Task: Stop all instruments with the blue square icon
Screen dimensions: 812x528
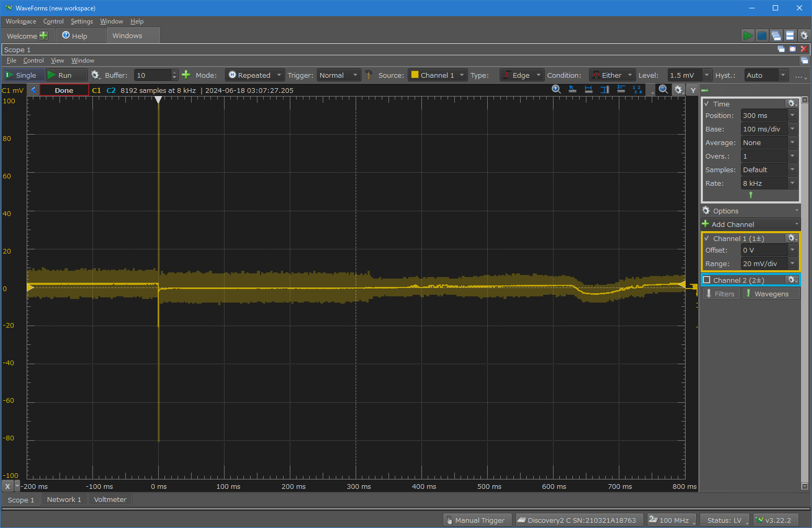Action: coord(762,35)
